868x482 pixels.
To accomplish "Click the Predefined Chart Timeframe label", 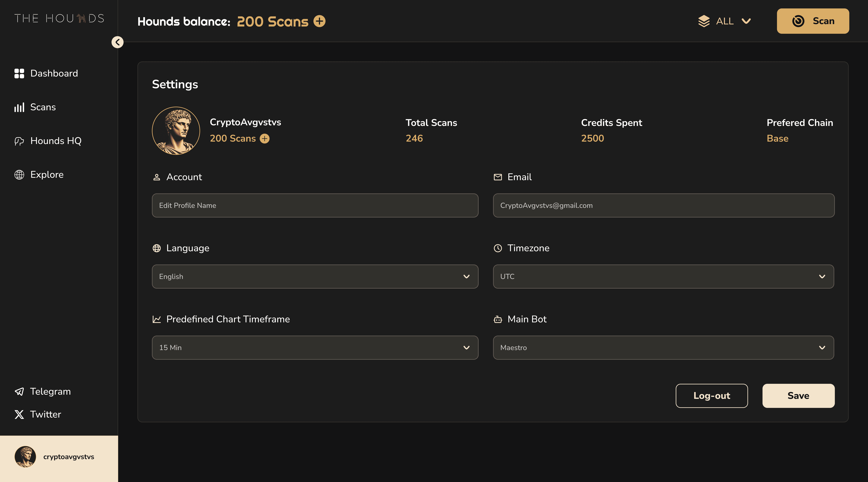I will (x=228, y=319).
